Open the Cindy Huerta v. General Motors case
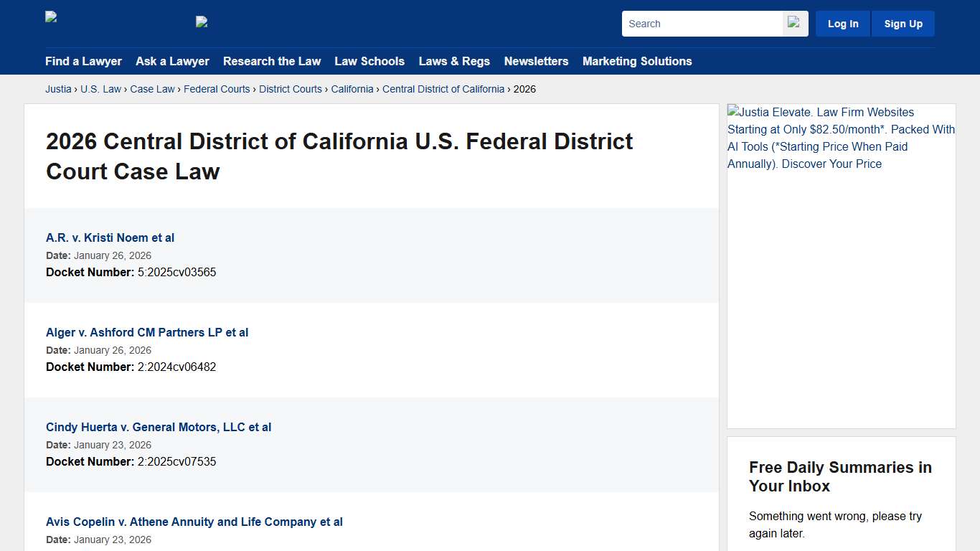This screenshot has width=980, height=551. point(159,427)
